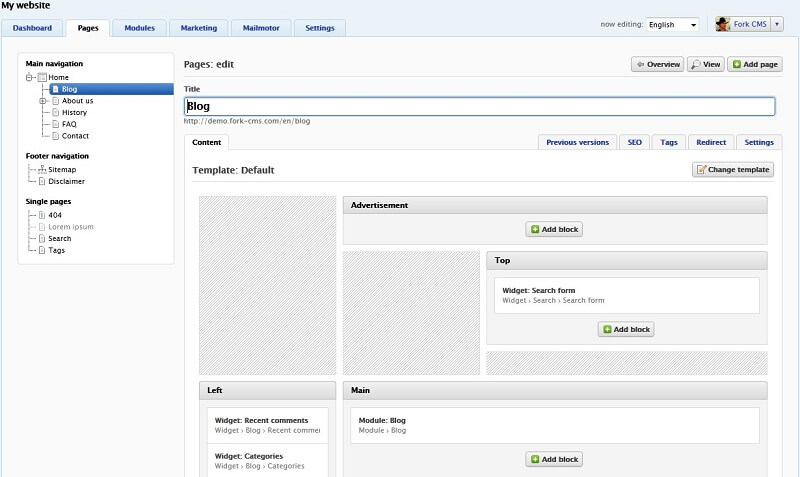The width and height of the screenshot is (800, 477).
Task: Open the Fork CMS user menu arrow
Action: click(x=777, y=24)
